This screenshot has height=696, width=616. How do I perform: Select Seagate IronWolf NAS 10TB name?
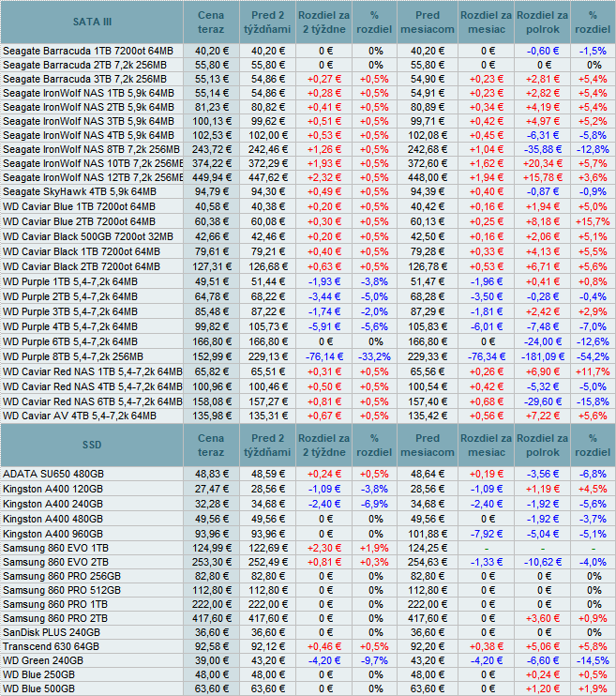pyautogui.click(x=93, y=164)
